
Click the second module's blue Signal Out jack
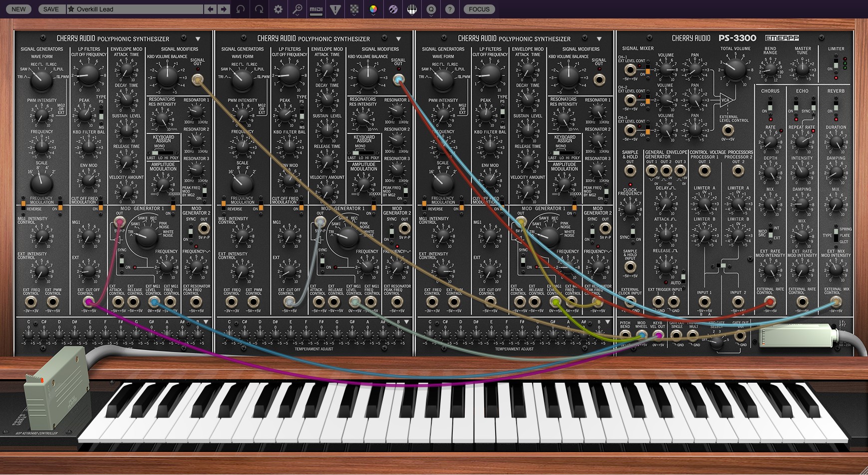pyautogui.click(x=398, y=79)
